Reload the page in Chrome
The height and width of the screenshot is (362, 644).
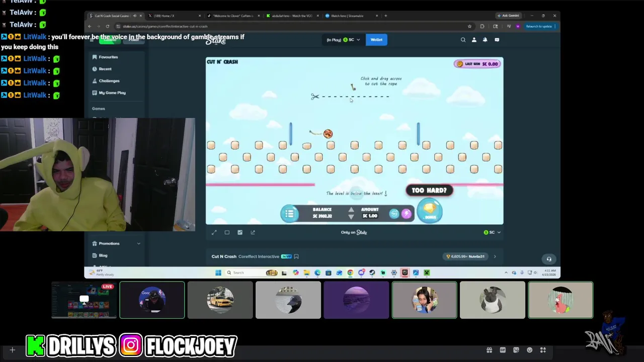pos(107,26)
